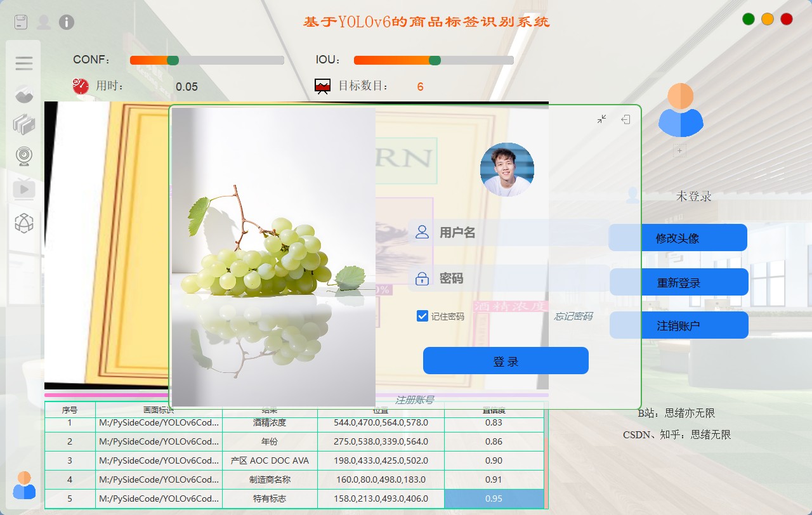The image size is (812, 515).
Task: Select the model cube sidebar icon
Action: pos(24,223)
